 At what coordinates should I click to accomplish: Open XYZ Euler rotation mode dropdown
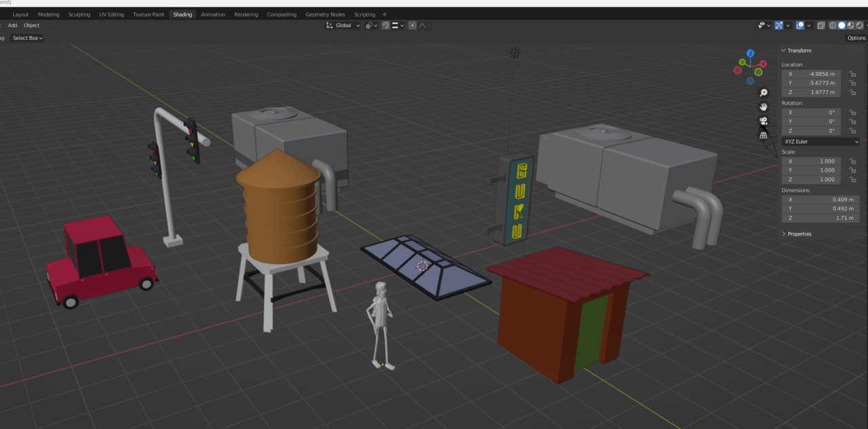pyautogui.click(x=821, y=142)
